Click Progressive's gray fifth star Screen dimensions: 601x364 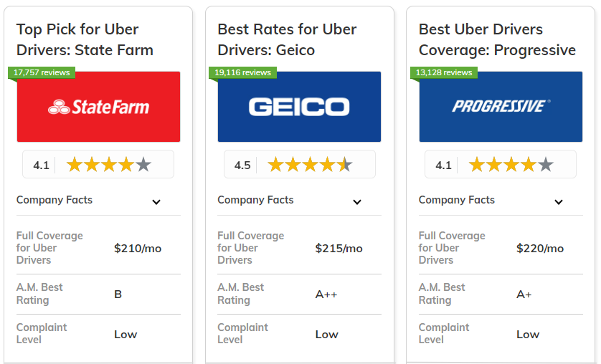[546, 165]
